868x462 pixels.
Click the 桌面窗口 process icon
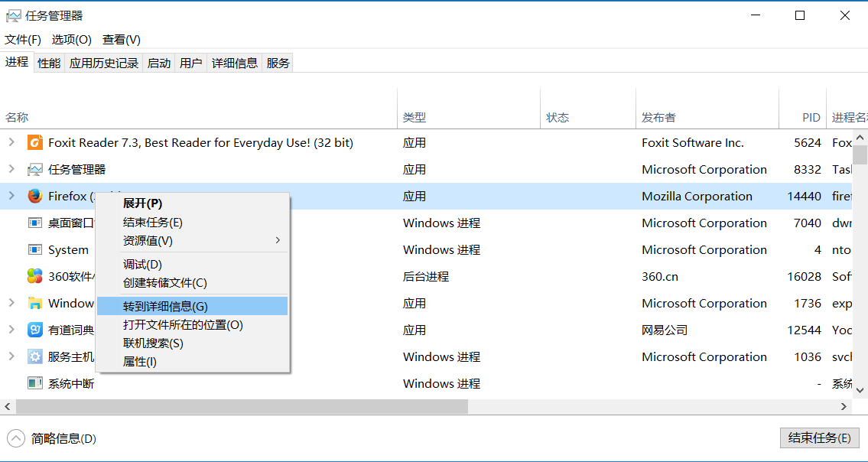tap(35, 223)
